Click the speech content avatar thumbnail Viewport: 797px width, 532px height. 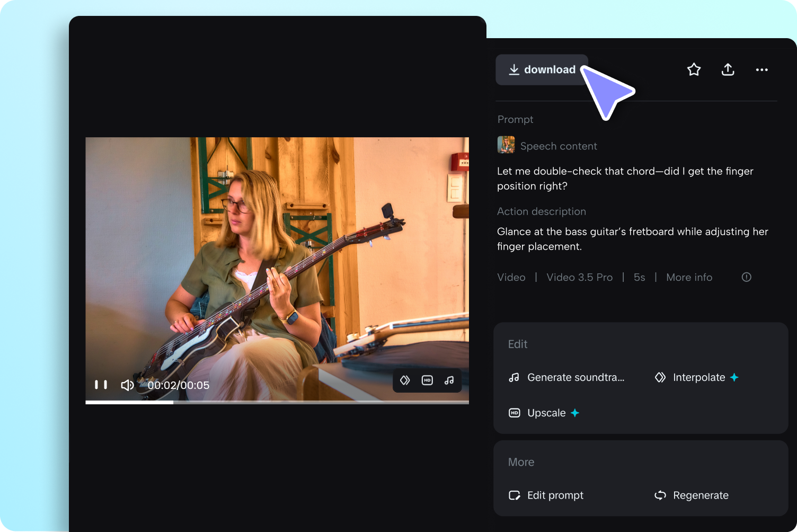(x=506, y=145)
